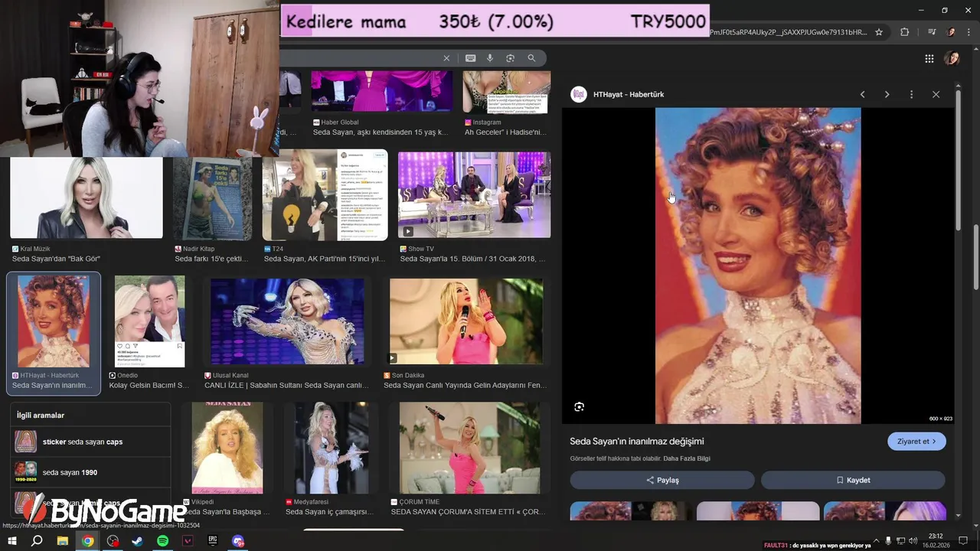Select the Onedio Kolay Gelsin Bacım thumbnail
This screenshot has width=980, height=551.
click(150, 321)
